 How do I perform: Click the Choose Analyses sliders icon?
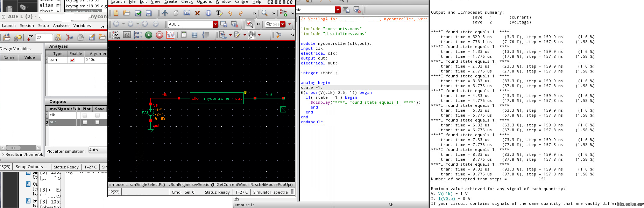point(127,35)
